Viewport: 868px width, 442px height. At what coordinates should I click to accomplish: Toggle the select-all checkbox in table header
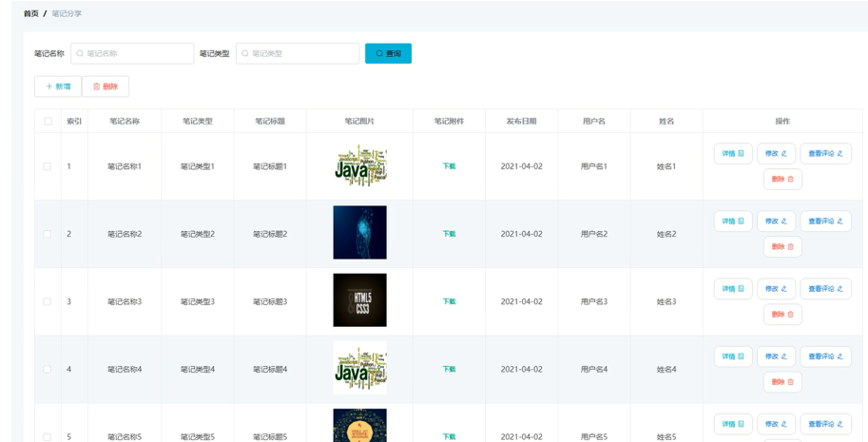tap(48, 121)
